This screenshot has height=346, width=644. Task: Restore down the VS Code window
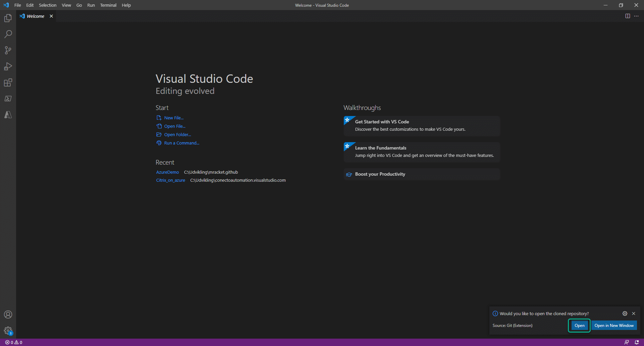[x=621, y=5]
